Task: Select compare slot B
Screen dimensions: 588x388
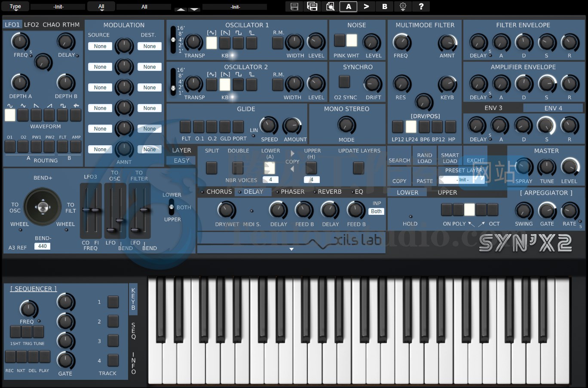Action: click(x=385, y=6)
